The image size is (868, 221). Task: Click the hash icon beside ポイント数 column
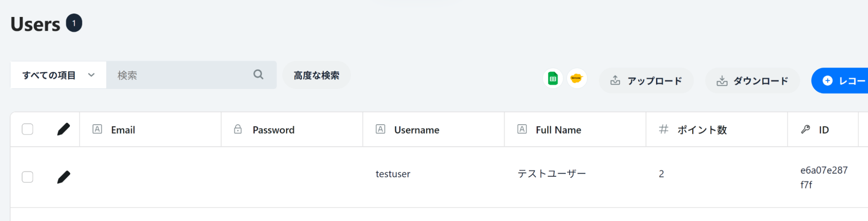click(663, 129)
